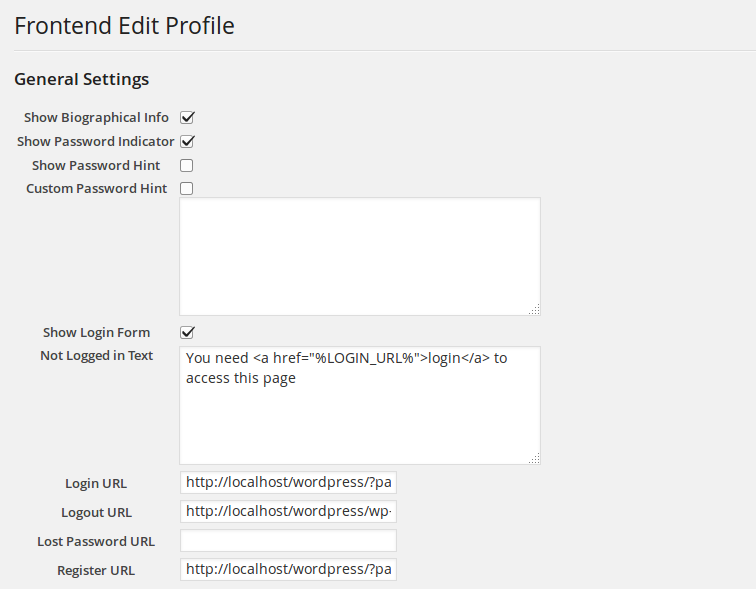Click the Show Password Hint label
This screenshot has width=756, height=589.
[96, 165]
